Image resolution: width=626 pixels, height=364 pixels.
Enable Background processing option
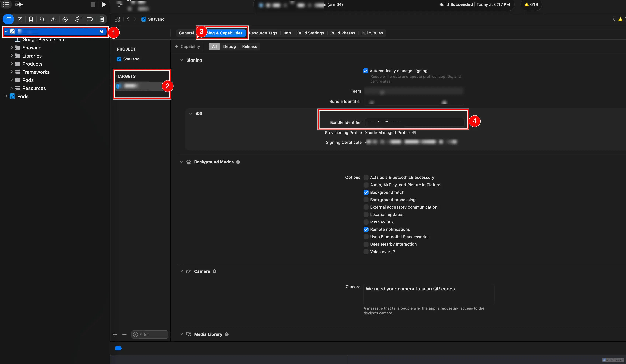[366, 200]
